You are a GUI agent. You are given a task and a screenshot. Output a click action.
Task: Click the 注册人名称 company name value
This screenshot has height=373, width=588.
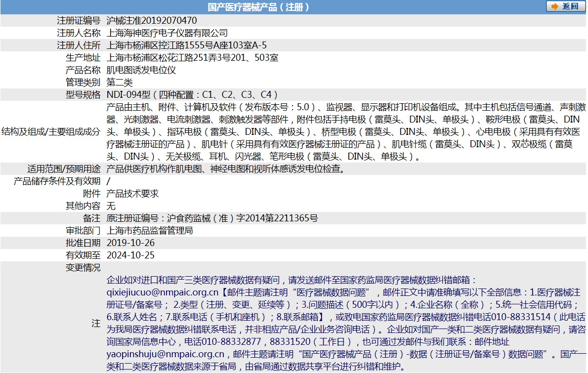pyautogui.click(x=167, y=33)
